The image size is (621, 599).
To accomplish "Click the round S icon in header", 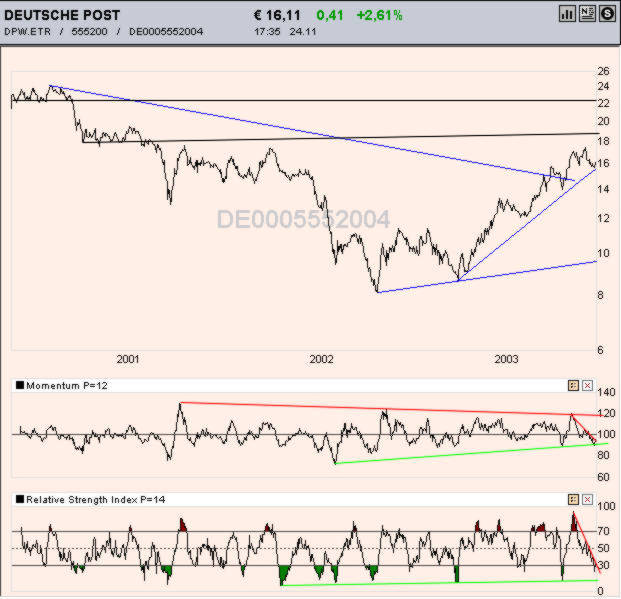I will (x=607, y=14).
